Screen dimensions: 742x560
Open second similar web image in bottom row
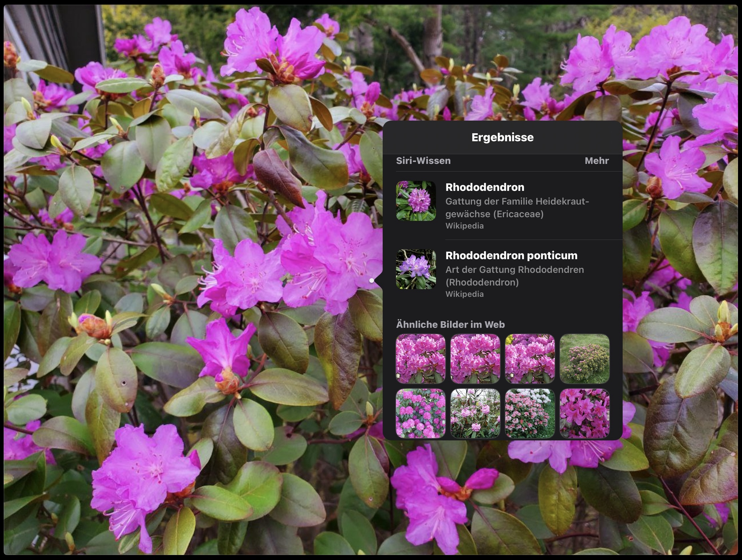(475, 413)
